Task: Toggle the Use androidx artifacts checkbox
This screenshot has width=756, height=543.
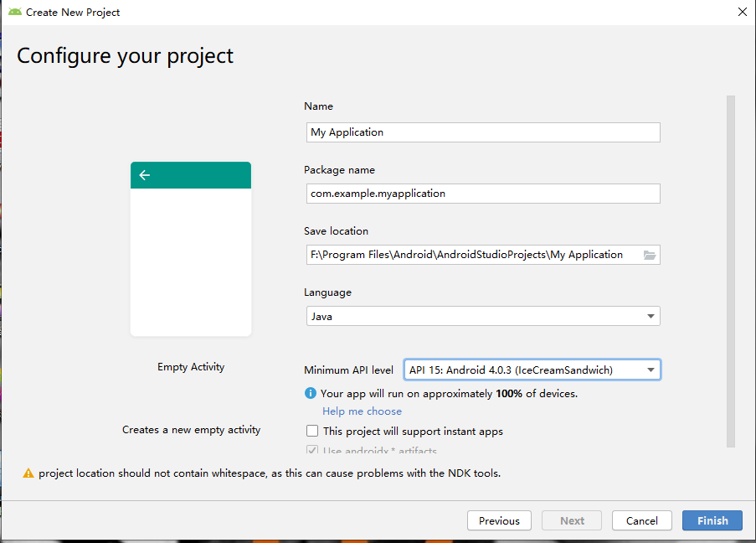Action: coord(312,451)
